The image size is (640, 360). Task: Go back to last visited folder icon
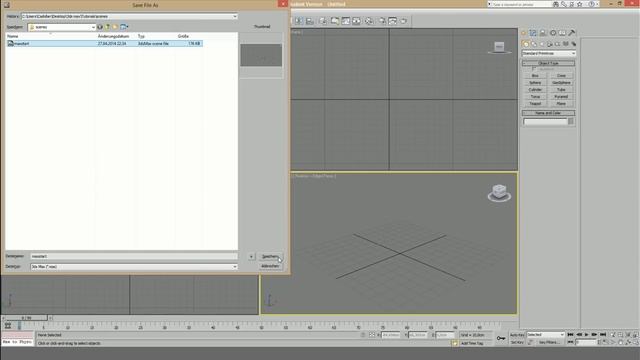[100, 27]
